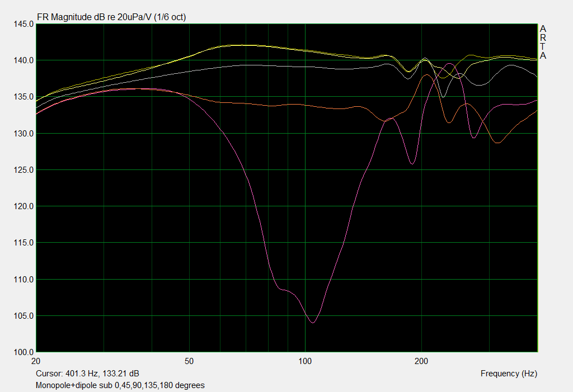The width and height of the screenshot is (573, 392).
Task: Click the 125.0 y-axis label
Action: click(x=24, y=170)
